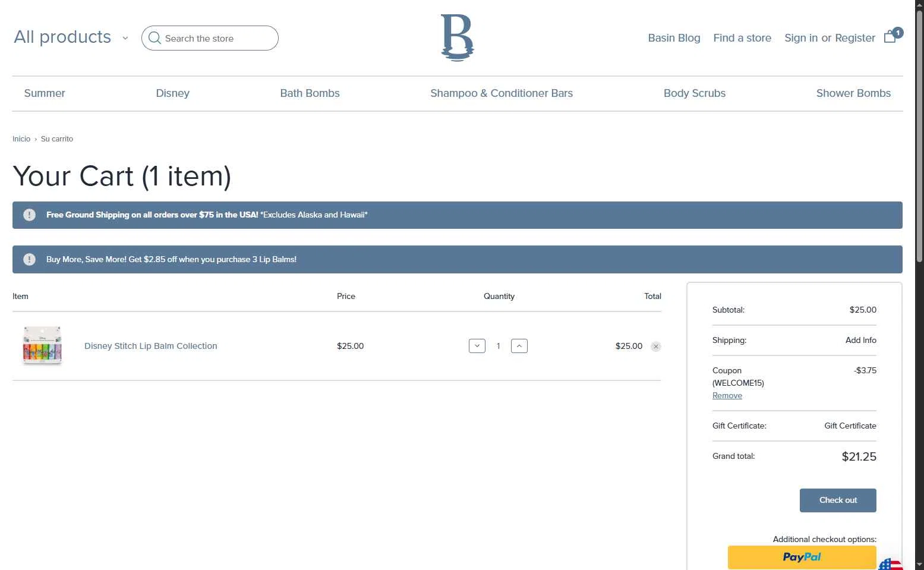Expand the All products dropdown
Viewport: 924px width, 570px height.
pyautogui.click(x=71, y=37)
